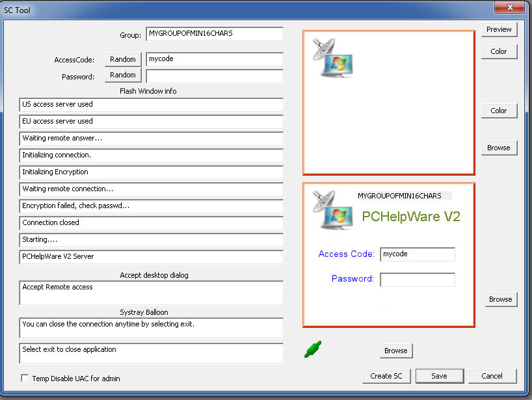Click the Create SC button

point(386,376)
